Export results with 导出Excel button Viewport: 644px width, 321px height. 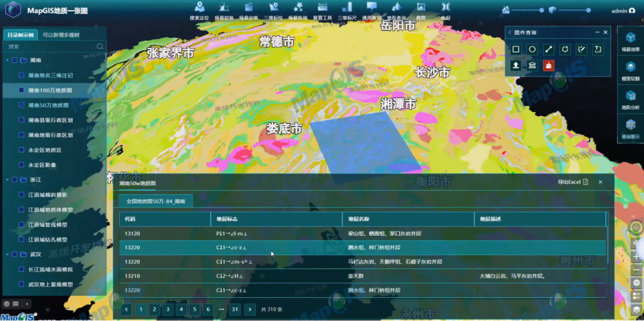pyautogui.click(x=573, y=181)
